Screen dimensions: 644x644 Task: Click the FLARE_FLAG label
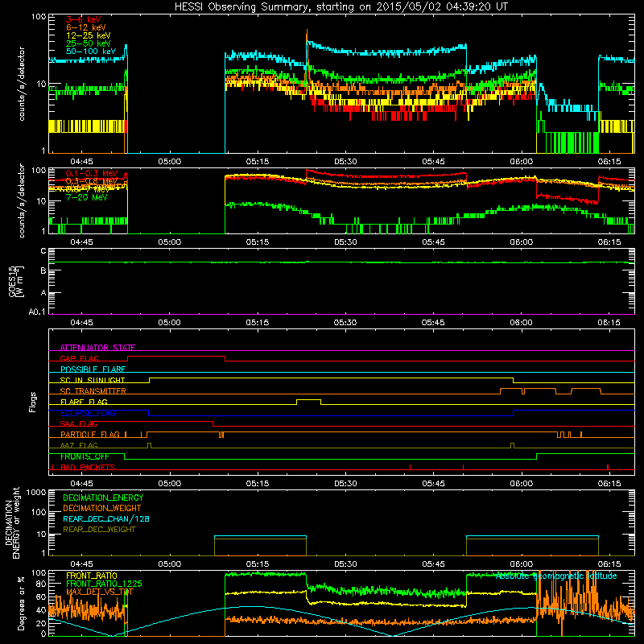click(84, 402)
